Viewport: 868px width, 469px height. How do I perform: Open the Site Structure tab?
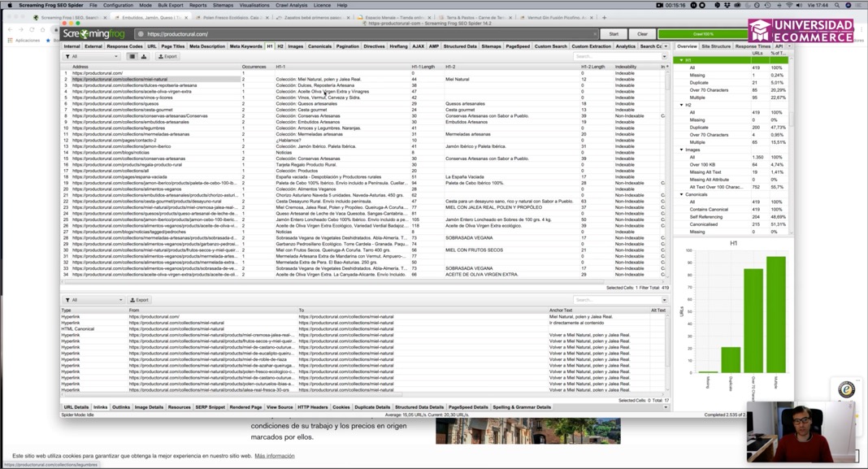pyautogui.click(x=716, y=46)
